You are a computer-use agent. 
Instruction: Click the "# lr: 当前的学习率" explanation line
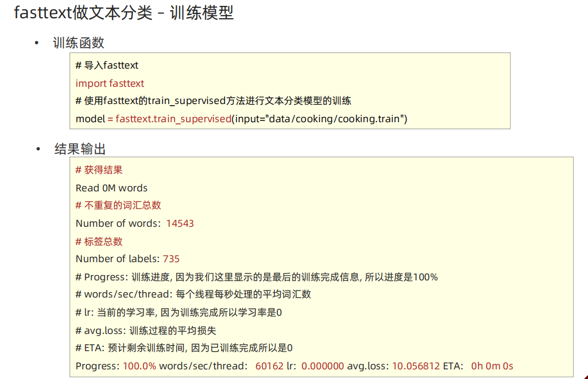tap(178, 313)
